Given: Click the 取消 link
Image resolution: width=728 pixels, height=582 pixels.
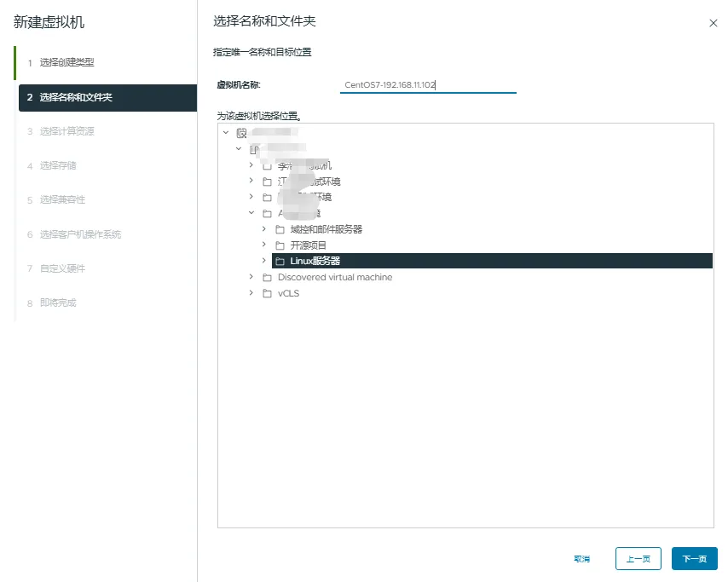Looking at the screenshot, I should pyautogui.click(x=581, y=559).
